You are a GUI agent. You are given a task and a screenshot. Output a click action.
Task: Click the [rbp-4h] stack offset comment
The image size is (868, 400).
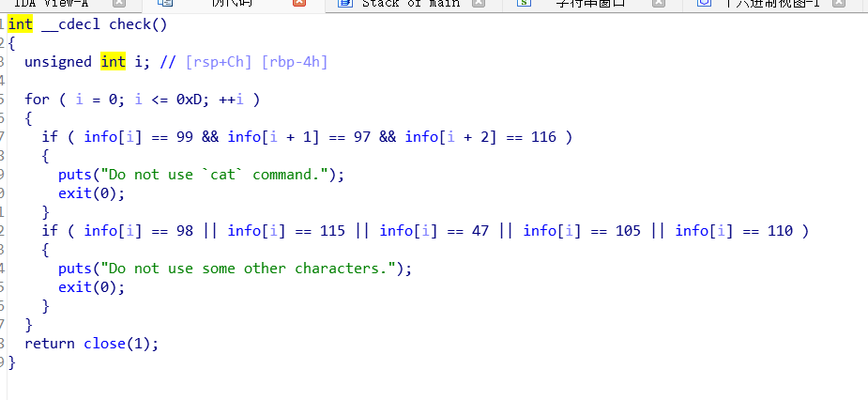click(x=295, y=62)
